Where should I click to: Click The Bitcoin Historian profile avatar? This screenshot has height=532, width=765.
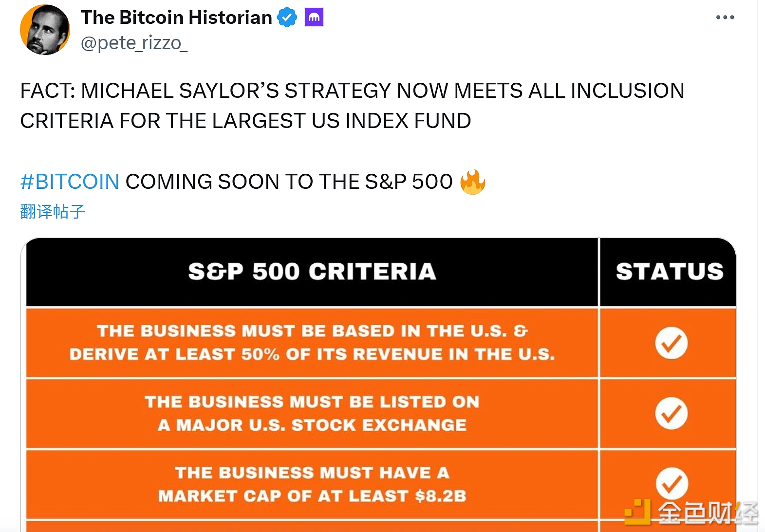click(x=45, y=30)
